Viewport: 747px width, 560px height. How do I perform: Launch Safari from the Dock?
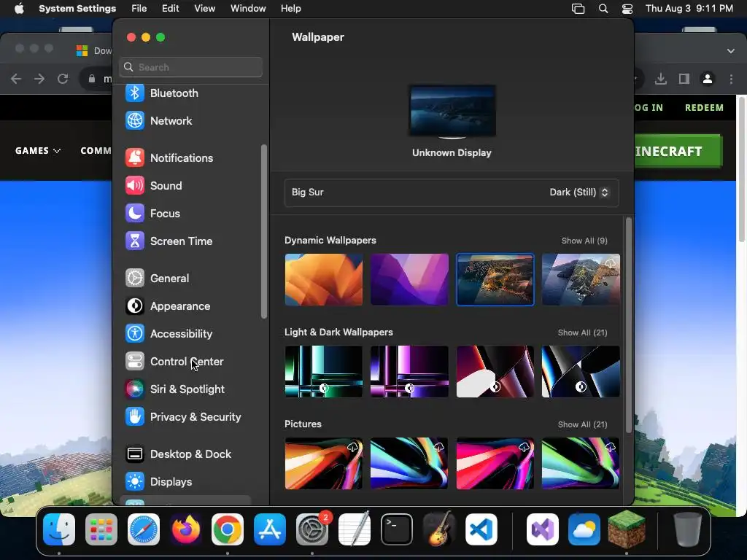[x=144, y=529]
